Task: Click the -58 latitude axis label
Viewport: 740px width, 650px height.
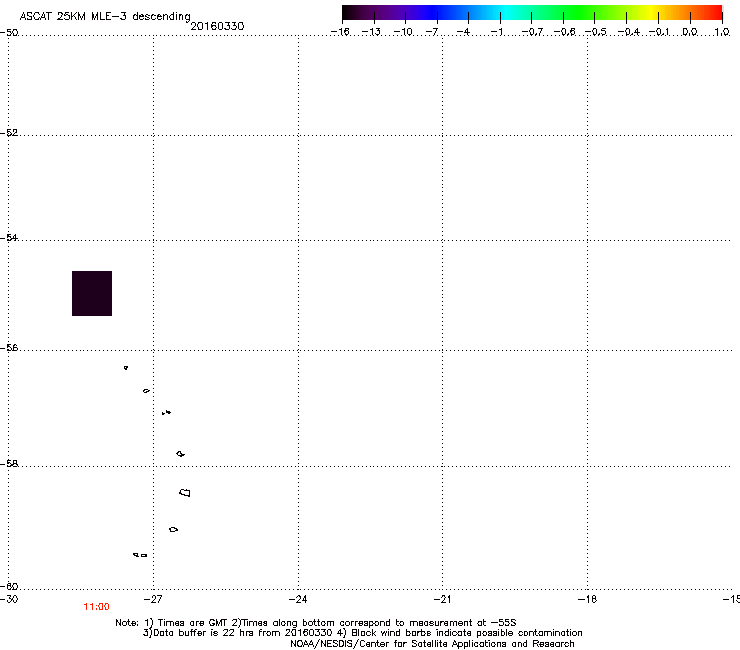Action: tap(9, 464)
